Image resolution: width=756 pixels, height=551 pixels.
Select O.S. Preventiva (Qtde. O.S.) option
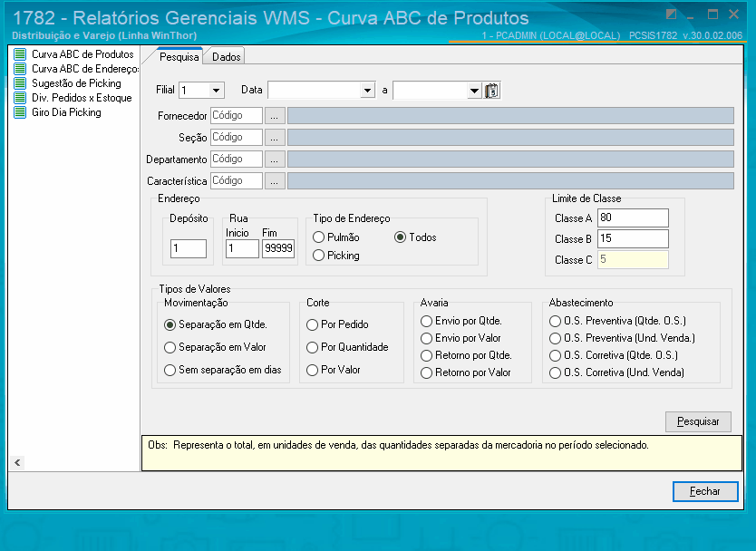point(556,321)
